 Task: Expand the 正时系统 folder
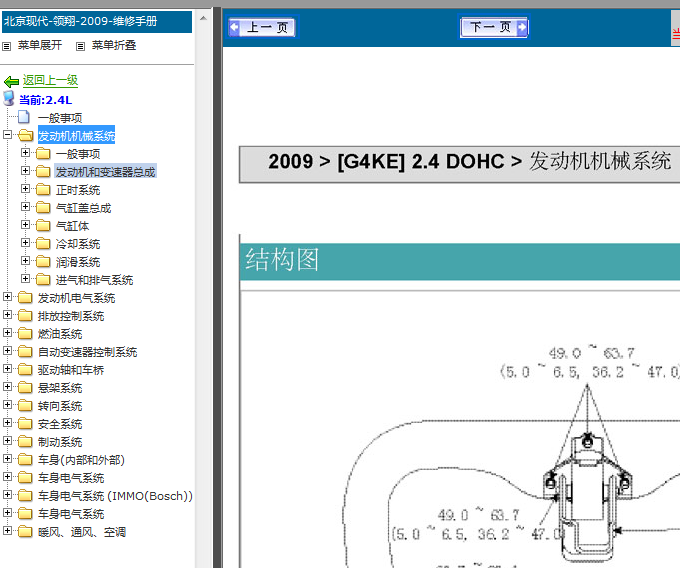tap(25, 189)
